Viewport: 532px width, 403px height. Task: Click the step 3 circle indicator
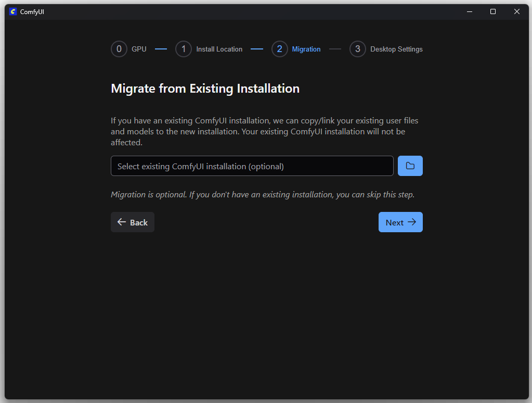coord(357,49)
